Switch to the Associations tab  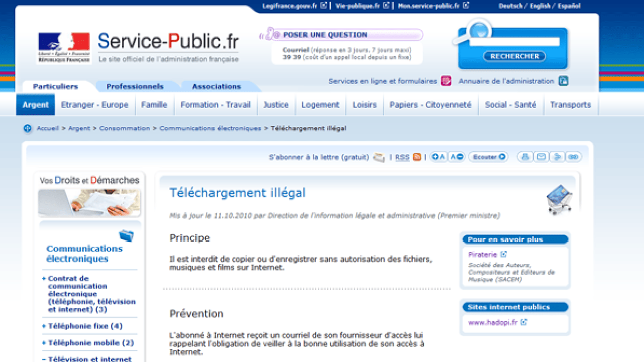(x=216, y=86)
